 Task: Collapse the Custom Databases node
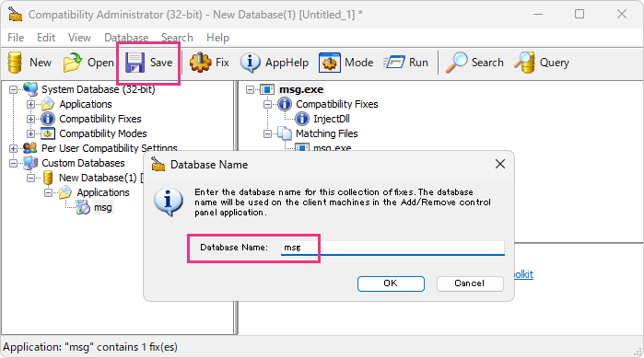[14, 163]
